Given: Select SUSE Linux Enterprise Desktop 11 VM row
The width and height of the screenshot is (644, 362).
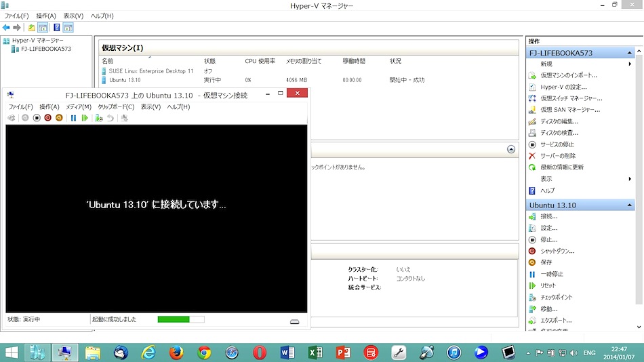Looking at the screenshot, I should tap(150, 71).
